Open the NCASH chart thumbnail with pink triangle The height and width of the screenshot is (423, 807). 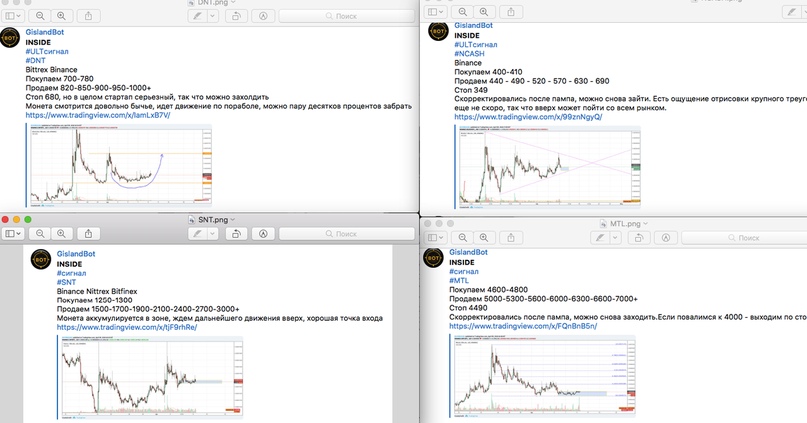point(548,167)
